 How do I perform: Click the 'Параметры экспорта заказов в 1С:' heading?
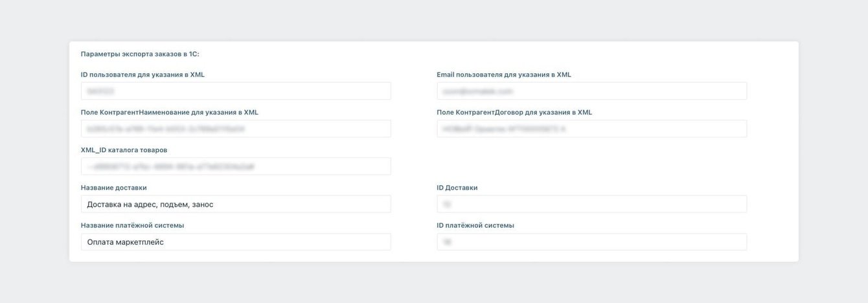140,54
